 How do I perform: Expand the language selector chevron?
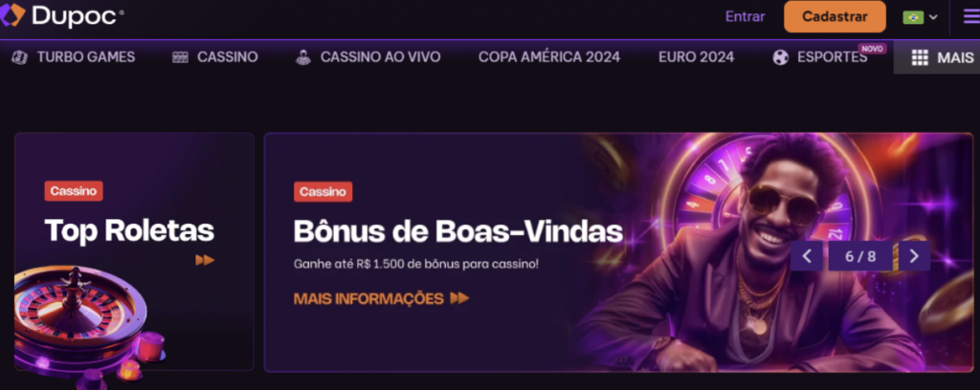tap(933, 17)
